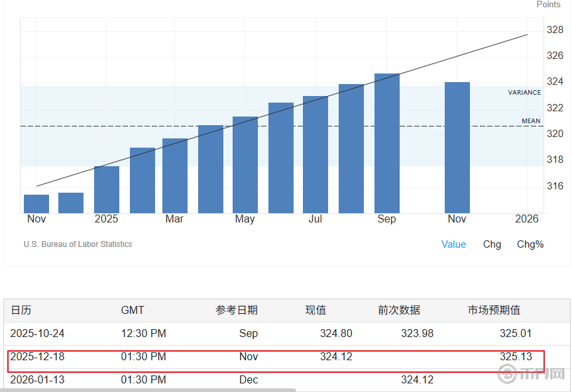572x392 pixels.
Task: Click the GMT column header
Action: point(133,310)
